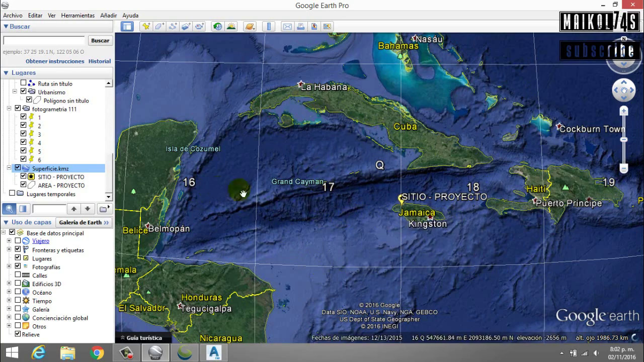Click the Move joystick hand control
The image size is (644, 362).
tap(623, 90)
